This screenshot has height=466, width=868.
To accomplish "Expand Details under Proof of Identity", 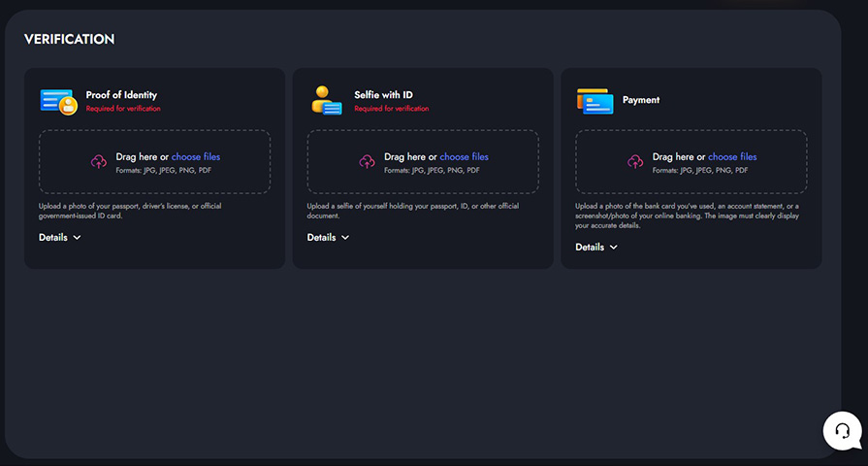I will tap(60, 237).
